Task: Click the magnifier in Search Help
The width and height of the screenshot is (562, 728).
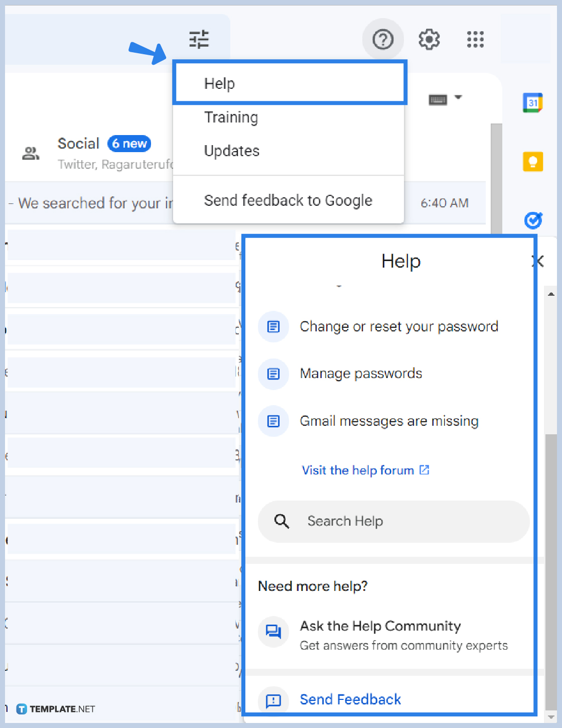Action: (281, 521)
